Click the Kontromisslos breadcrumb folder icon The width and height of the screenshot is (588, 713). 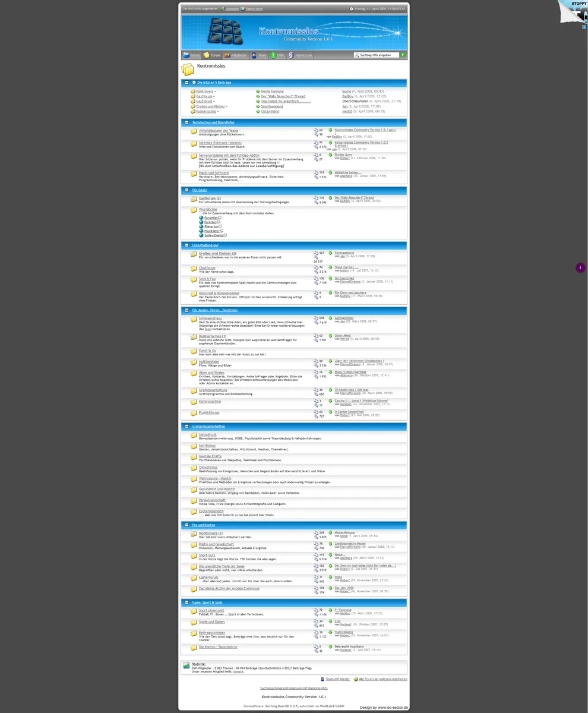tap(187, 68)
